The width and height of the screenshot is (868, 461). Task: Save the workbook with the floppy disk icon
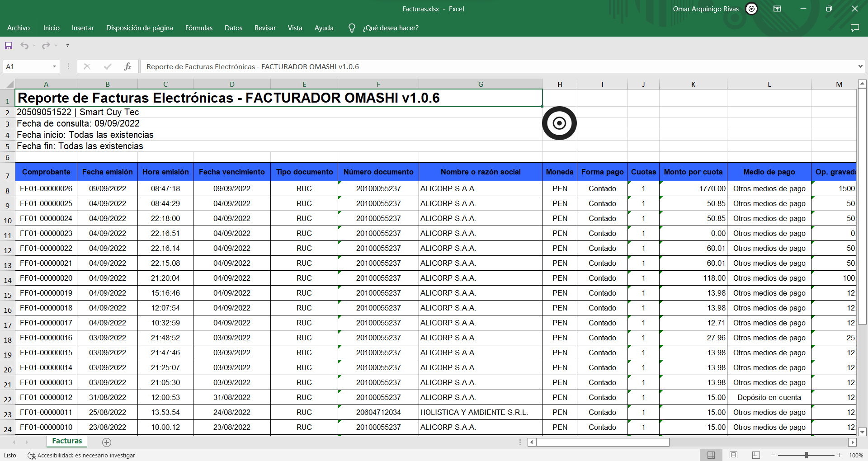(x=9, y=46)
